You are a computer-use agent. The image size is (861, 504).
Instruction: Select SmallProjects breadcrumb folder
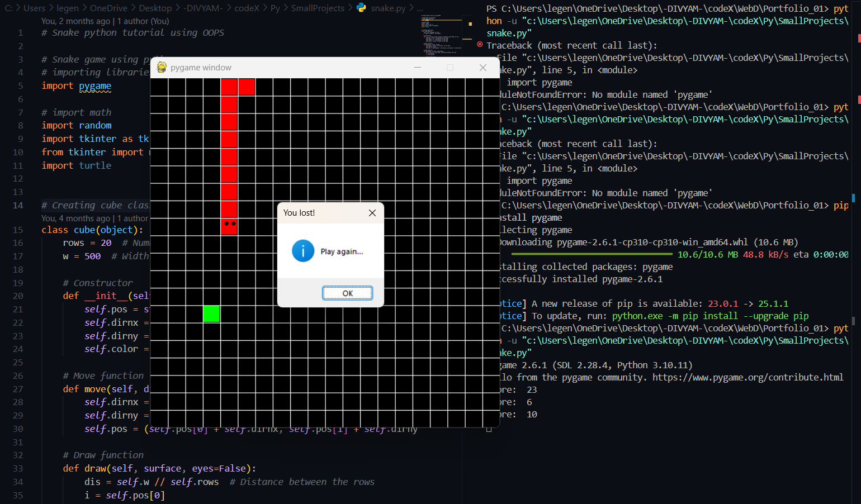[x=318, y=8]
